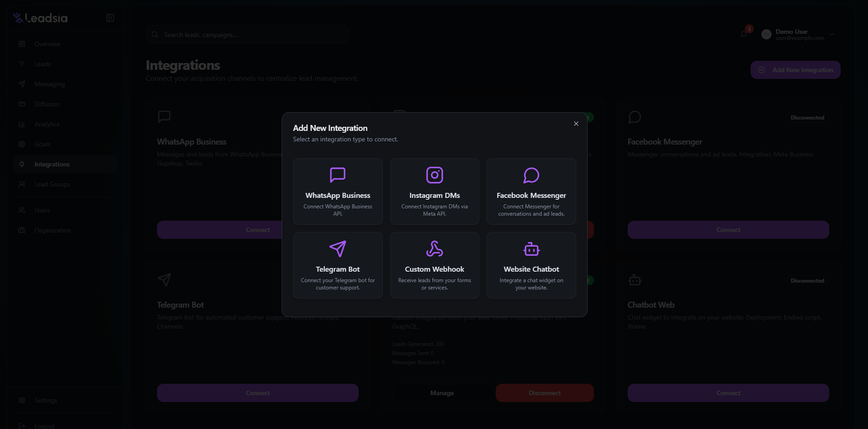This screenshot has width=868, height=429.
Task: Navigate to Messaging section
Action: 49,84
